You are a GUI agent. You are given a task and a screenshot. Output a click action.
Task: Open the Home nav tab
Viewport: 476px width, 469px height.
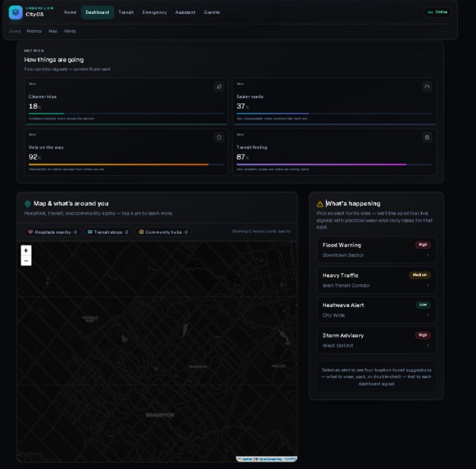click(70, 12)
